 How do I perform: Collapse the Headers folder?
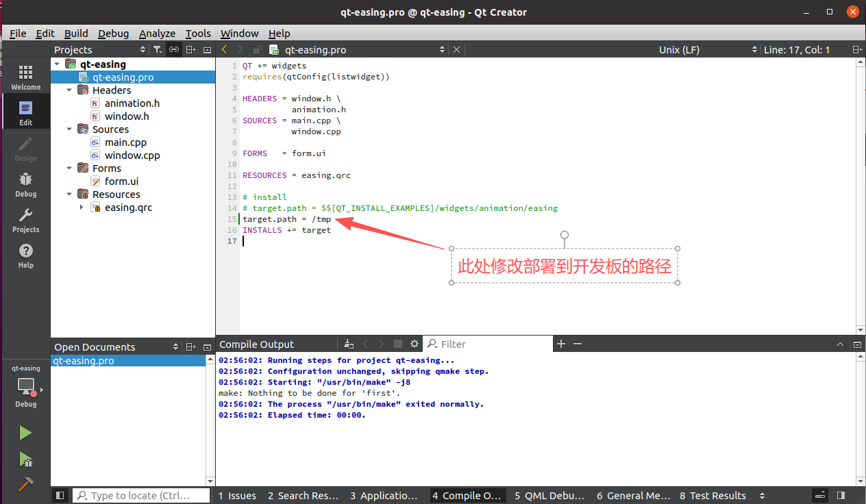click(69, 90)
